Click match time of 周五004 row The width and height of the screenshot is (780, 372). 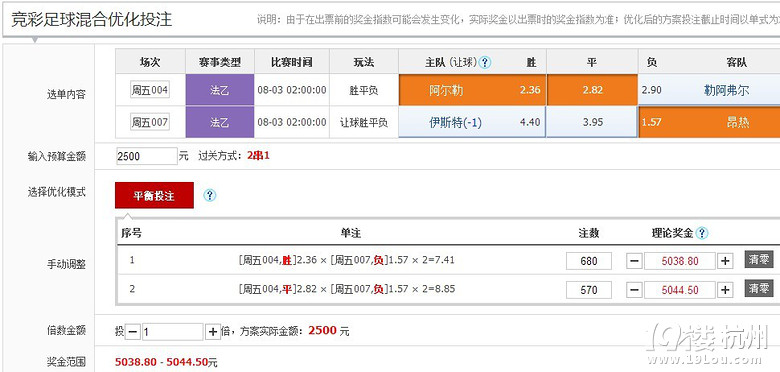point(292,91)
